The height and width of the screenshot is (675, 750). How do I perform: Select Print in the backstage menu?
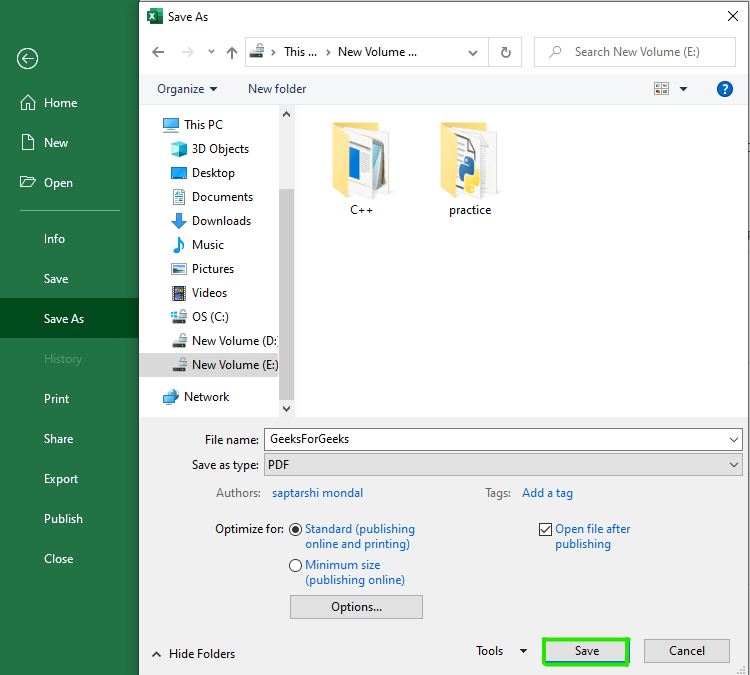click(57, 399)
